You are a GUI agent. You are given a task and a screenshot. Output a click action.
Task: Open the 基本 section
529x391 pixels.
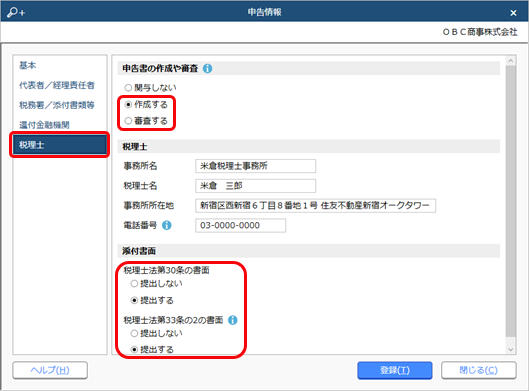[60, 65]
